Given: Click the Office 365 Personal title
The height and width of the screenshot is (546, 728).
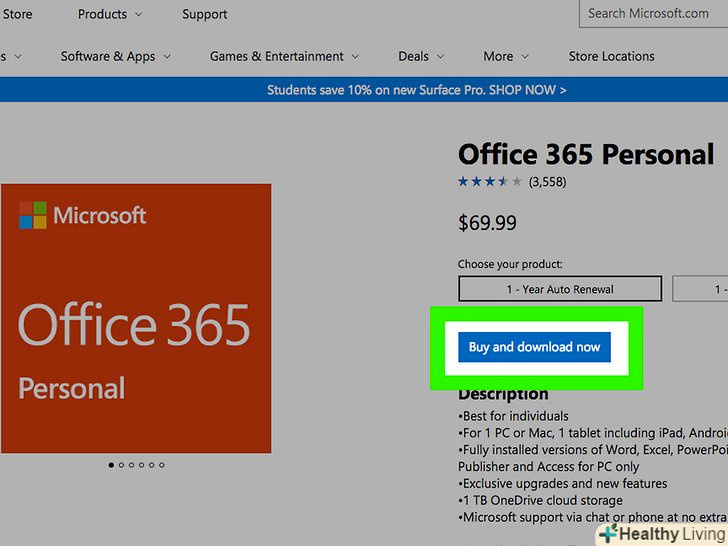Looking at the screenshot, I should coord(586,154).
